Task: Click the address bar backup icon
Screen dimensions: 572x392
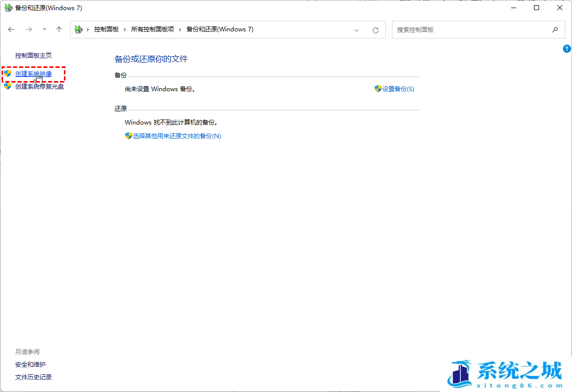Action: coord(78,29)
